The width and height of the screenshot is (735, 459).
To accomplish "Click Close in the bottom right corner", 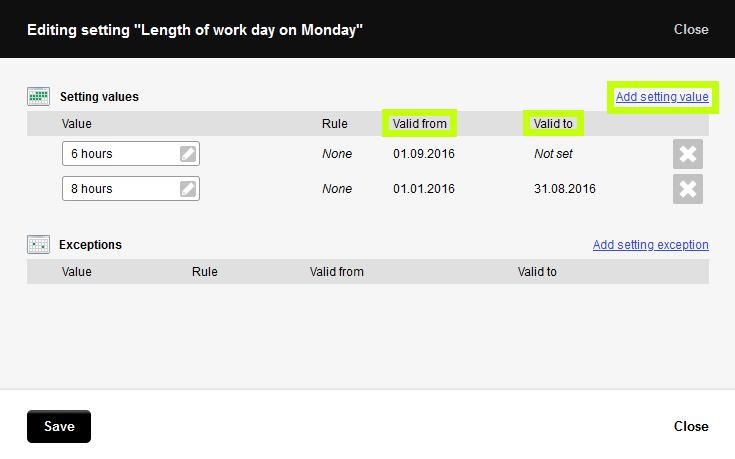I will [x=691, y=426].
